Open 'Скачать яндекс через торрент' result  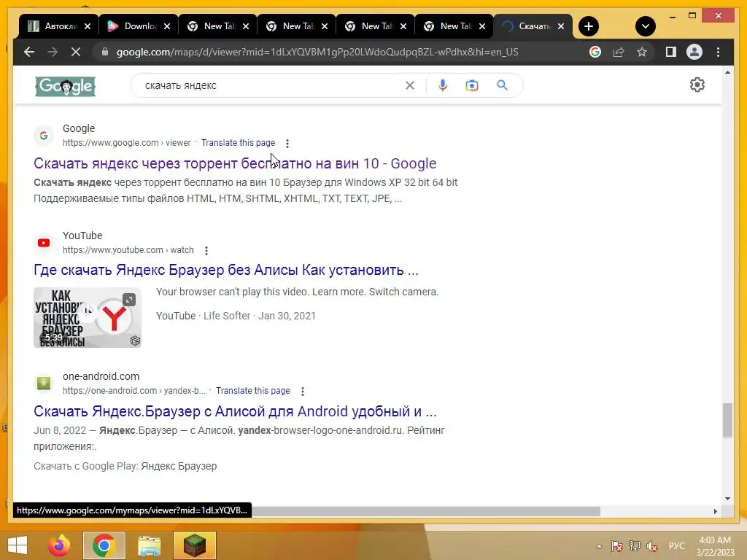pos(235,163)
